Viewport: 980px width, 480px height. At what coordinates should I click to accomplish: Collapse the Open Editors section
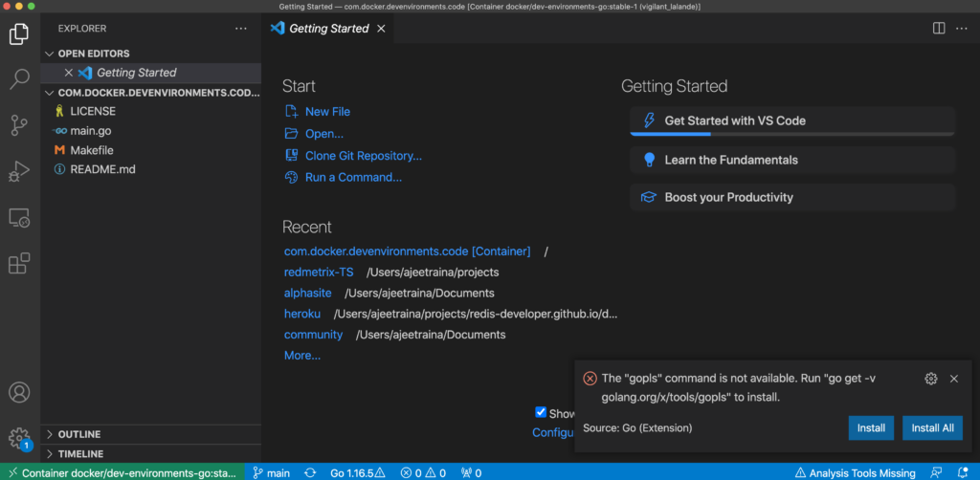click(x=93, y=54)
